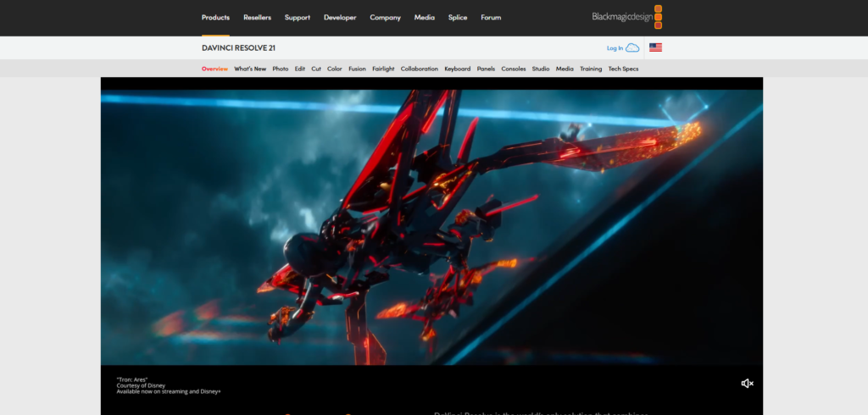
Task: Open Splice in the top navigation
Action: coord(458,18)
